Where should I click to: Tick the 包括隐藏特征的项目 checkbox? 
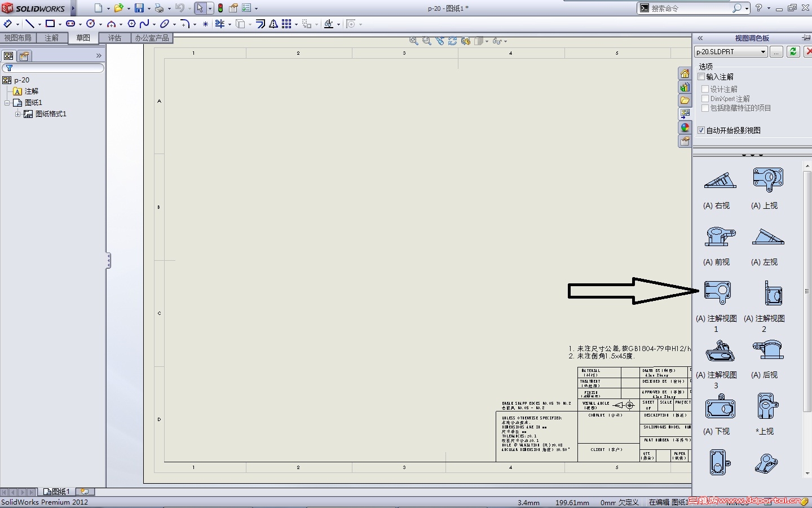[705, 108]
